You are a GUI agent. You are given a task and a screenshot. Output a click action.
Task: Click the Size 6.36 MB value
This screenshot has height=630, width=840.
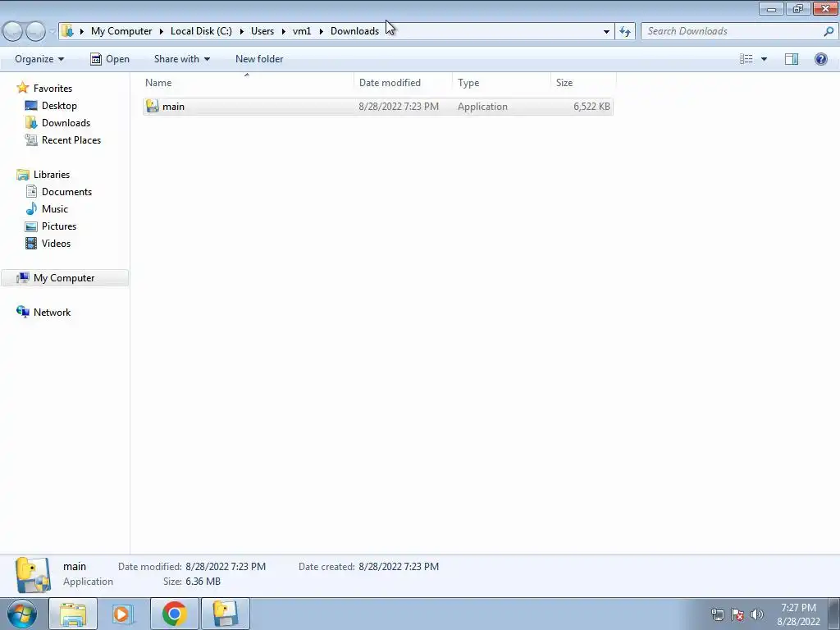pyautogui.click(x=203, y=582)
